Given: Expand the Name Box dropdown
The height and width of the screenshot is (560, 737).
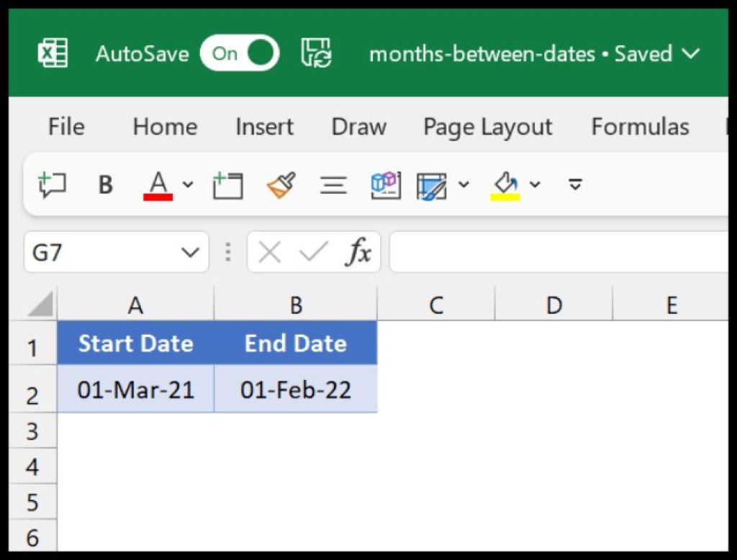Looking at the screenshot, I should pos(190,252).
